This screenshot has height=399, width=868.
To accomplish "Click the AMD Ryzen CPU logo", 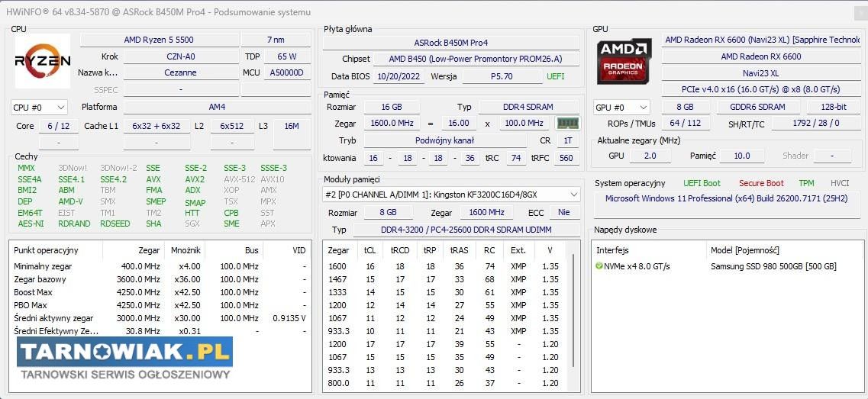I will (43, 61).
